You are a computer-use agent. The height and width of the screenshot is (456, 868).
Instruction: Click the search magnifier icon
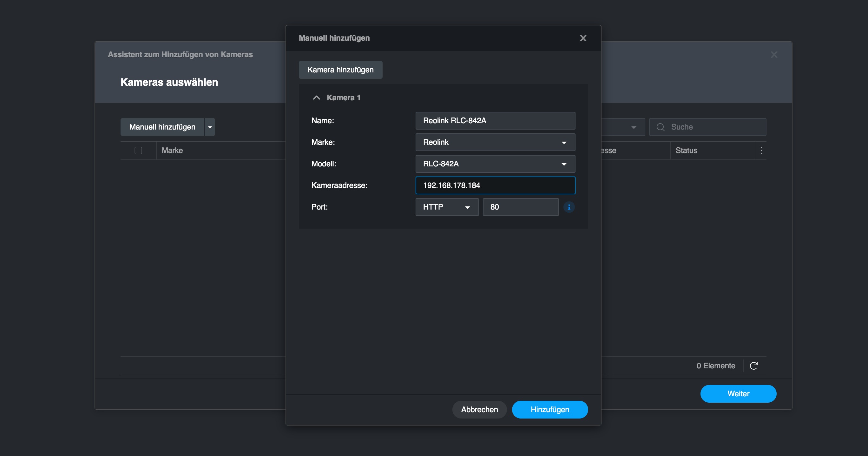661,127
